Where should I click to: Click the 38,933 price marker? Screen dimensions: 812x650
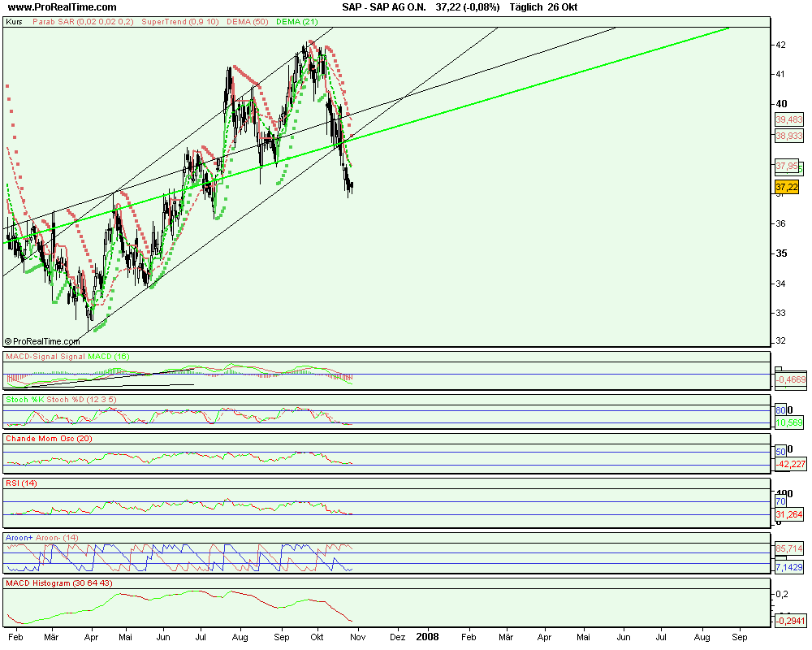[788, 136]
